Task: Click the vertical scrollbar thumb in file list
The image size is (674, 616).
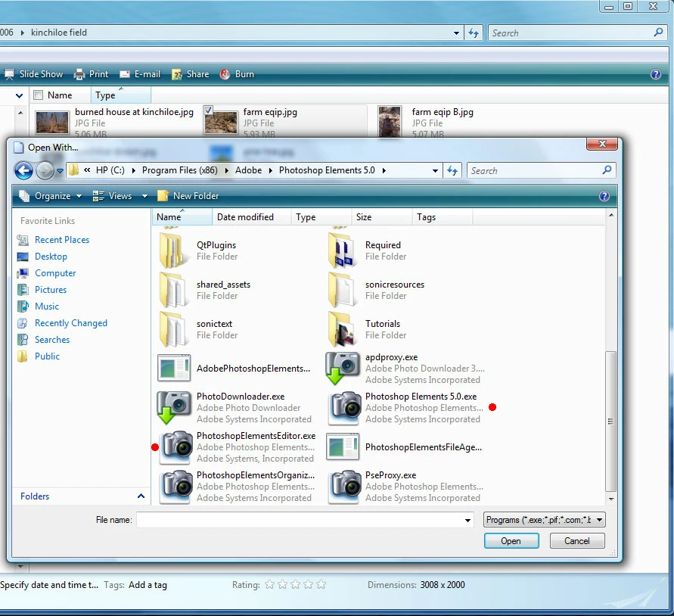Action: pyautogui.click(x=610, y=422)
